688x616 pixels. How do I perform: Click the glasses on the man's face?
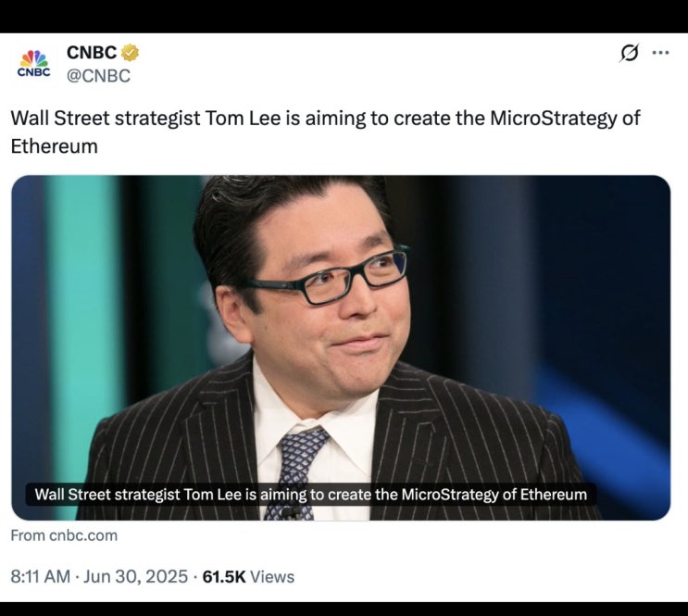(326, 277)
